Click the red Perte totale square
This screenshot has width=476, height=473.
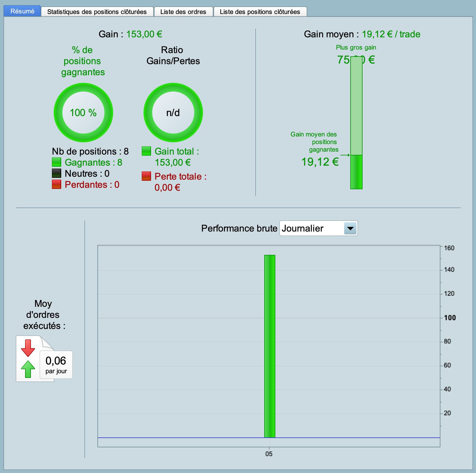pyautogui.click(x=146, y=176)
